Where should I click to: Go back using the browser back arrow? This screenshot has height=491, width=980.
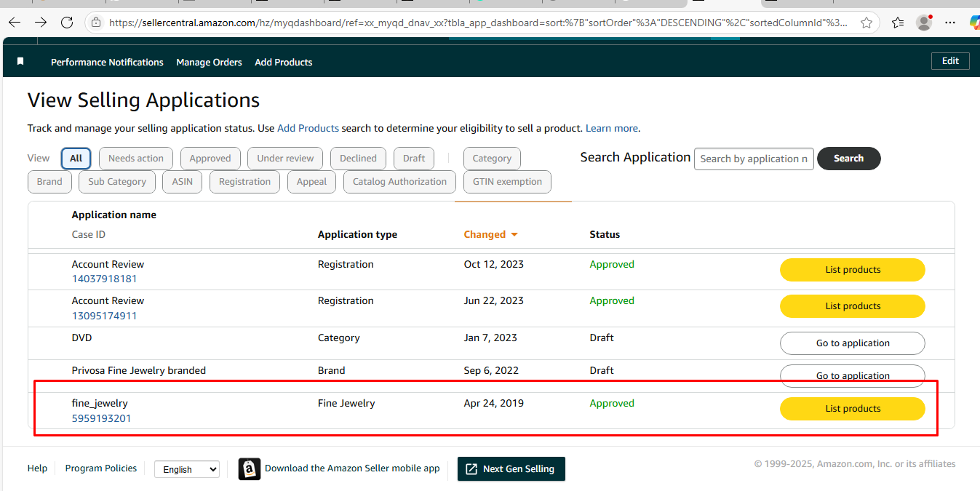15,23
